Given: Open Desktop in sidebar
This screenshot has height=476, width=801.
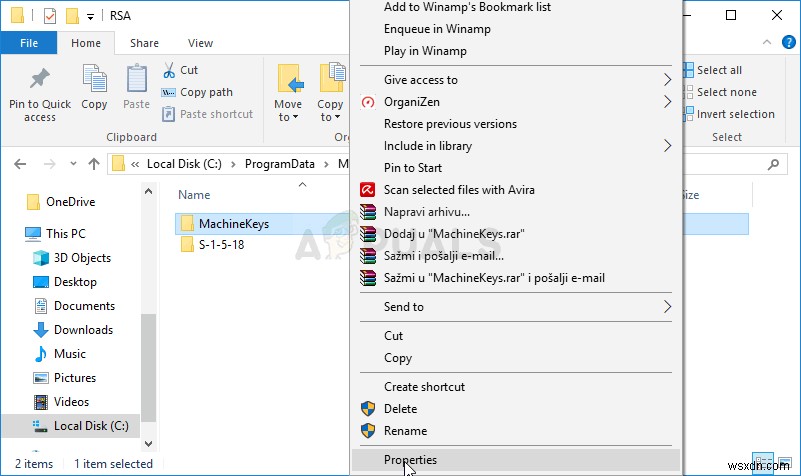Looking at the screenshot, I should [x=75, y=282].
